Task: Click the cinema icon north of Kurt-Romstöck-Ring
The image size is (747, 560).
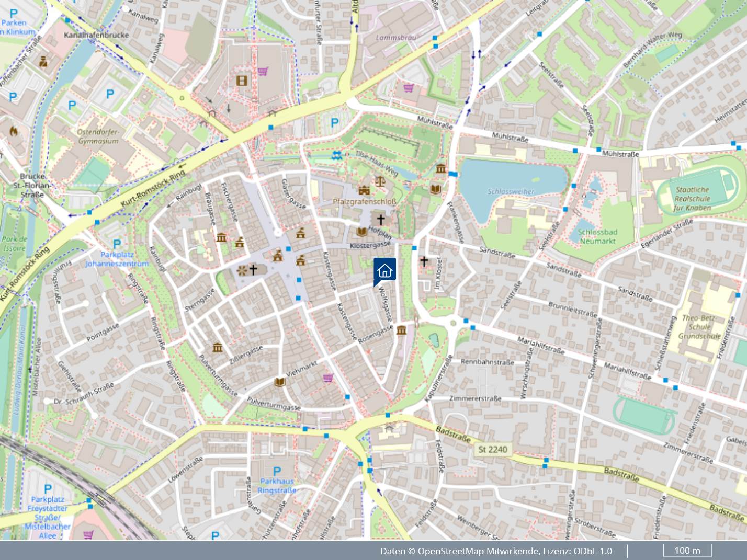Action: (x=242, y=81)
